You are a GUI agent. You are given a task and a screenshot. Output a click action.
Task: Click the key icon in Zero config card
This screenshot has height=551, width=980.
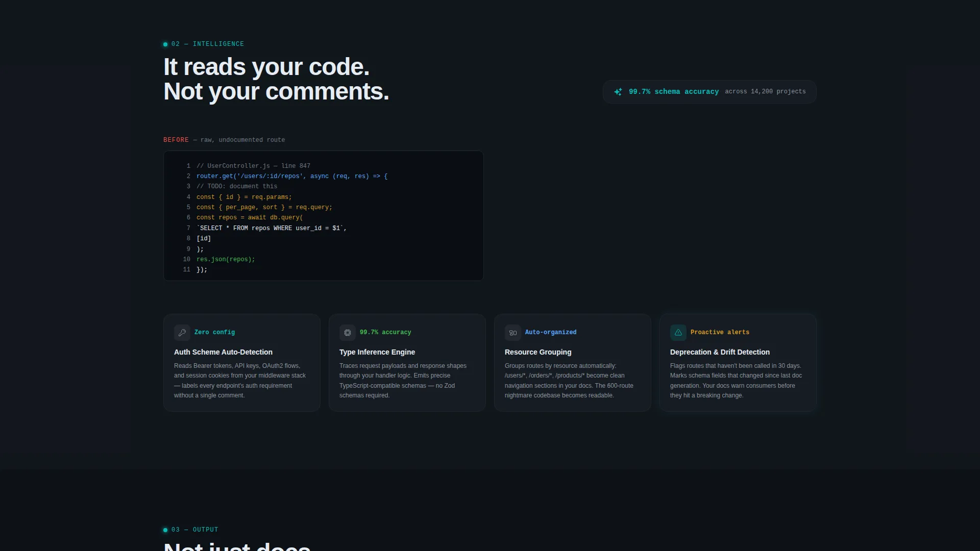(x=182, y=333)
